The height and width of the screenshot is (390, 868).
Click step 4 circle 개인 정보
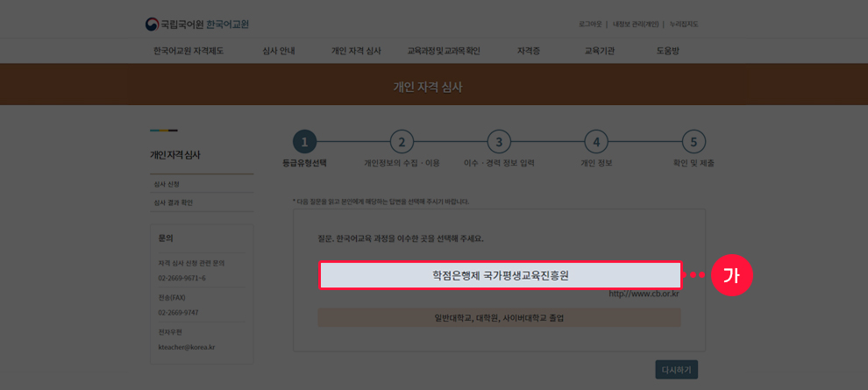tap(596, 142)
